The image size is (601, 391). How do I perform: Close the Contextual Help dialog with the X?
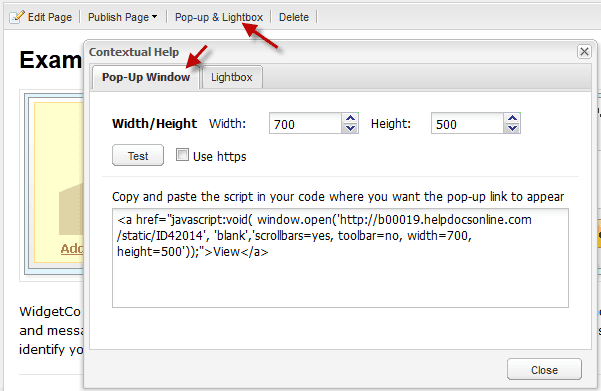[x=584, y=51]
